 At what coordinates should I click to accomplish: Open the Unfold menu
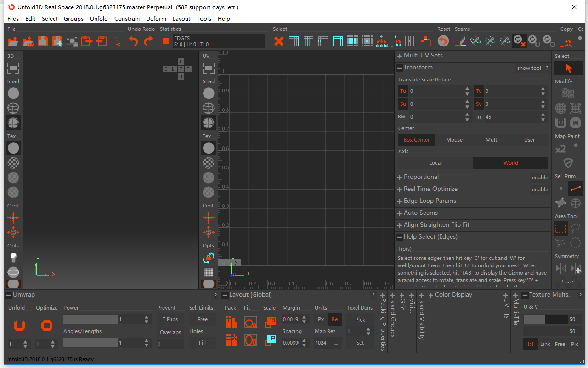click(99, 19)
